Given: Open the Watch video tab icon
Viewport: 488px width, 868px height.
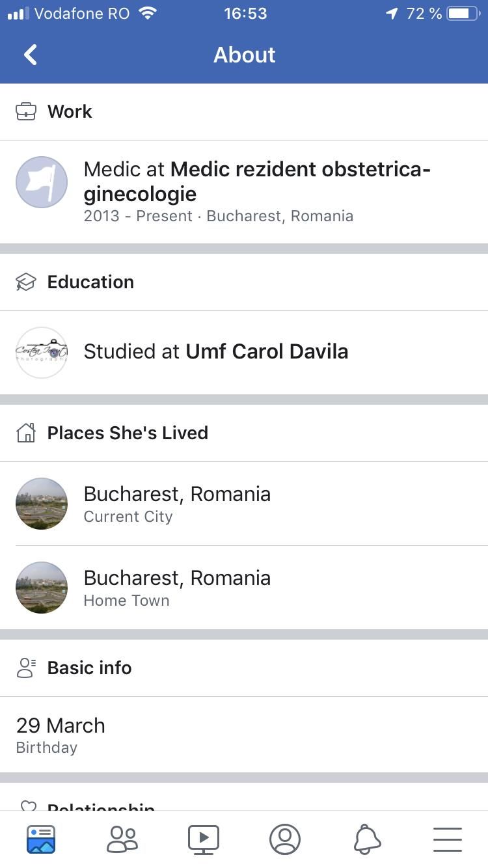Looking at the screenshot, I should [204, 839].
